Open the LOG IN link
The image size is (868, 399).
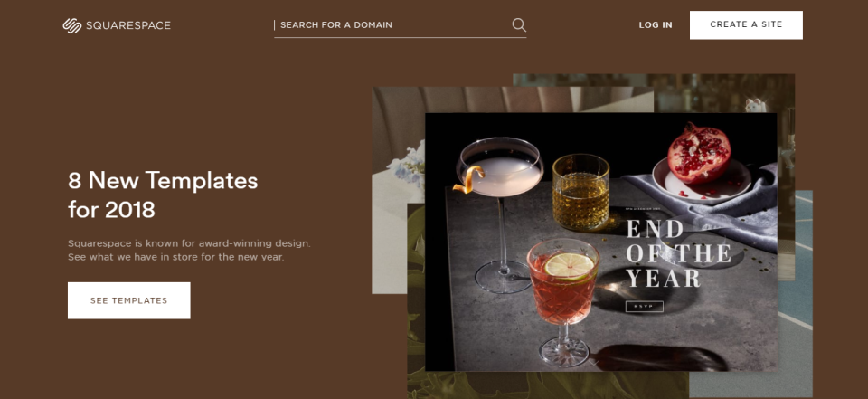point(656,25)
